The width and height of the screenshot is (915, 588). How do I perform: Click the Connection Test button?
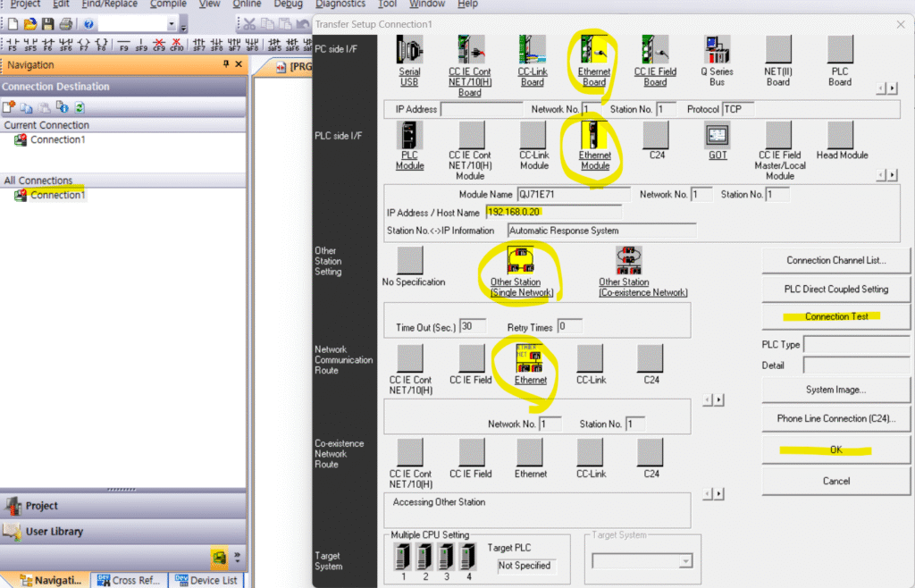pyautogui.click(x=835, y=316)
